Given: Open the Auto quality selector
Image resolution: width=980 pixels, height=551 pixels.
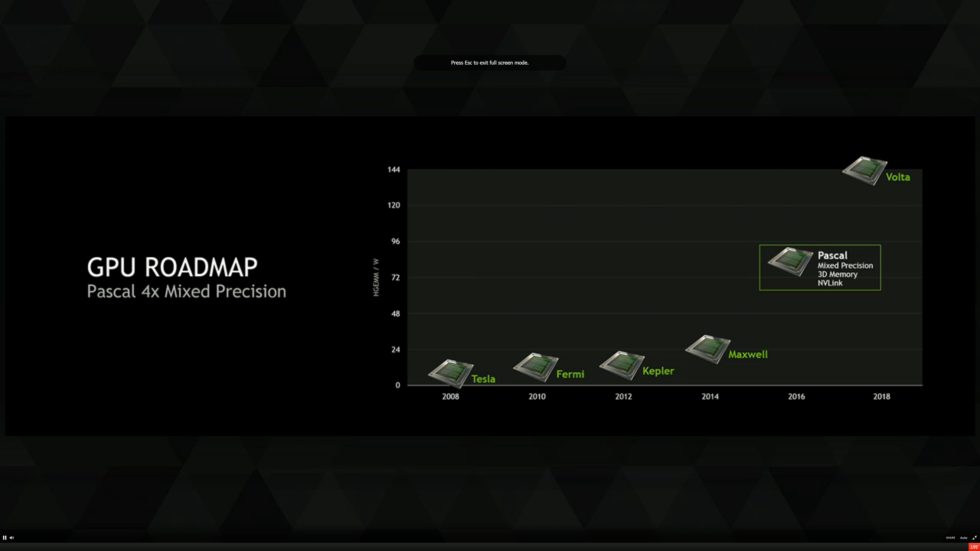Looking at the screenshot, I should (x=963, y=537).
